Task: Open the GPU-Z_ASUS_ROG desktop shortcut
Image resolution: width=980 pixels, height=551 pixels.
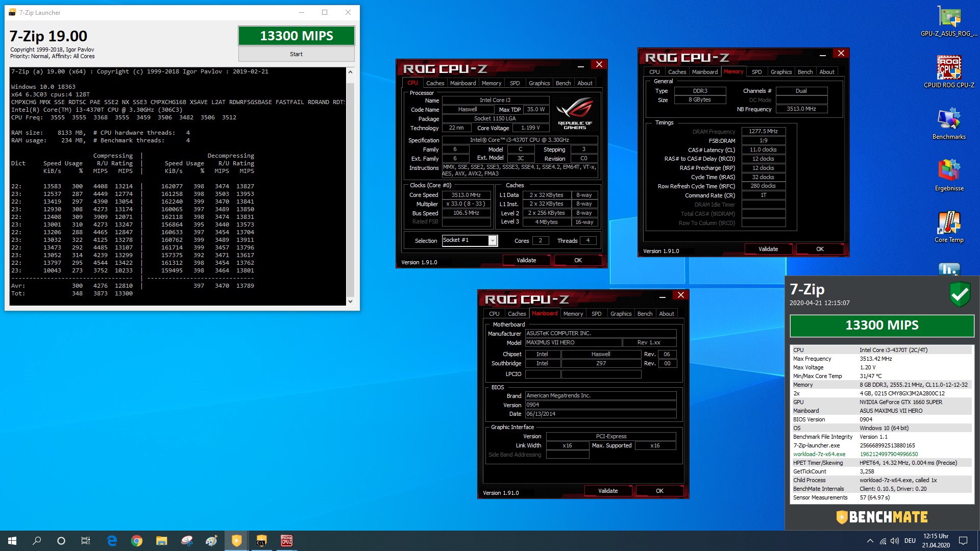Action: (949, 21)
